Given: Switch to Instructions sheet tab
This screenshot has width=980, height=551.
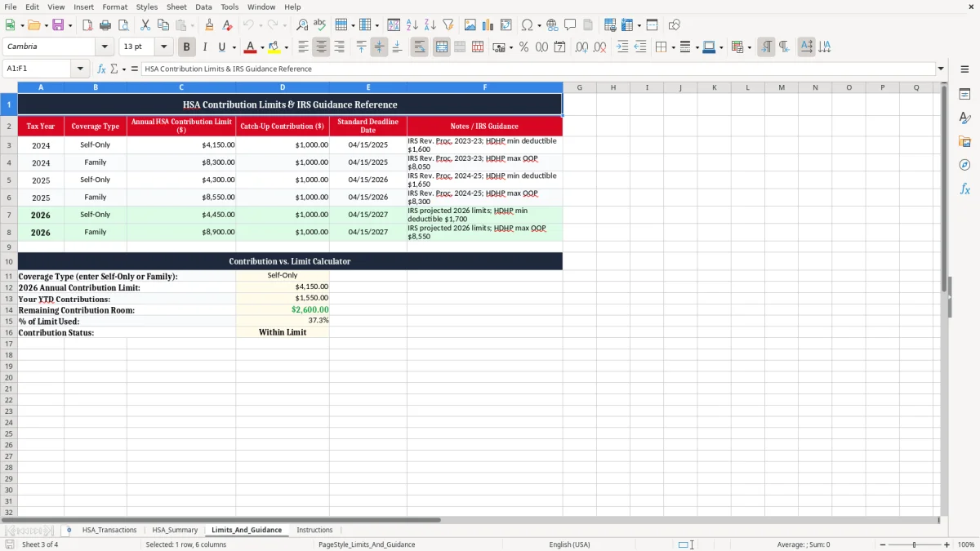Looking at the screenshot, I should (x=314, y=530).
